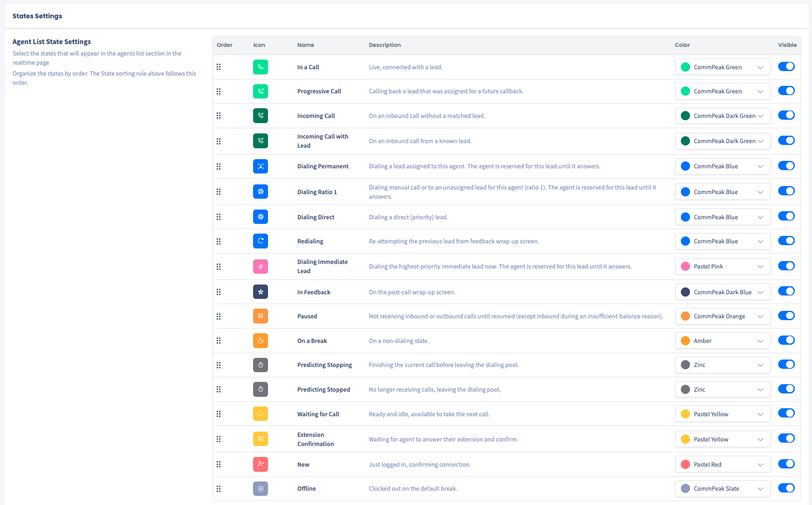Image resolution: width=812 pixels, height=505 pixels.
Task: Click the Paused state icon
Action: (261, 316)
